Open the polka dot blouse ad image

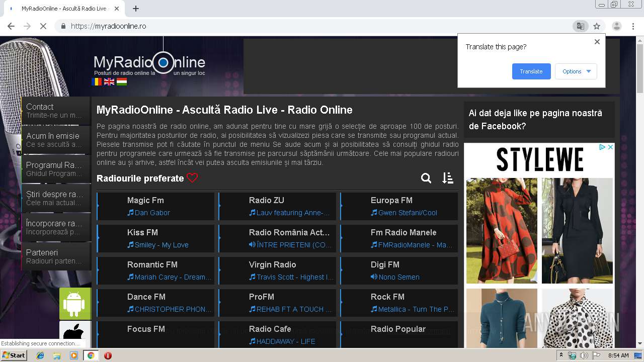click(577, 318)
